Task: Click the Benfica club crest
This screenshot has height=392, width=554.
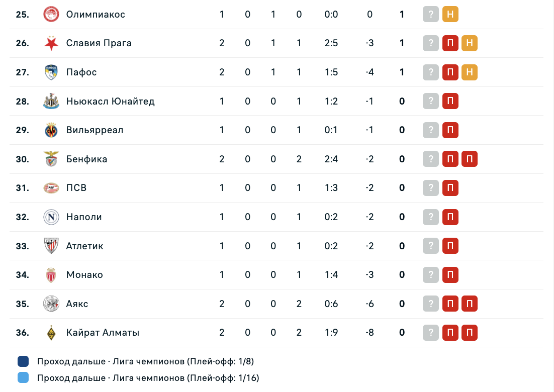Action: [51, 159]
